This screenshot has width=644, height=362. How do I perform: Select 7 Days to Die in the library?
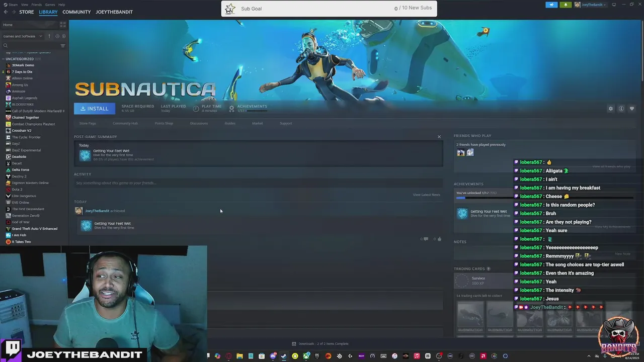(22, 72)
